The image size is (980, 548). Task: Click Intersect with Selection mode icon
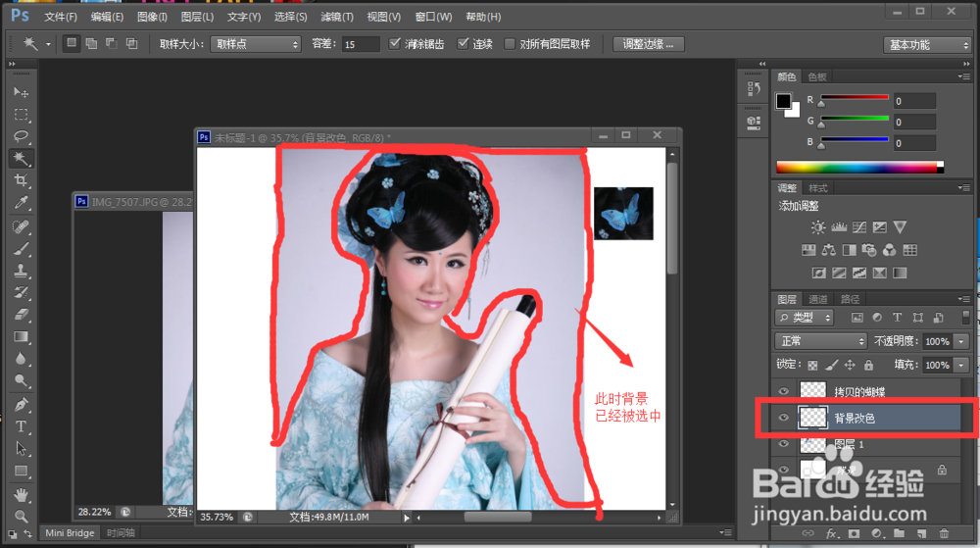pos(131,43)
